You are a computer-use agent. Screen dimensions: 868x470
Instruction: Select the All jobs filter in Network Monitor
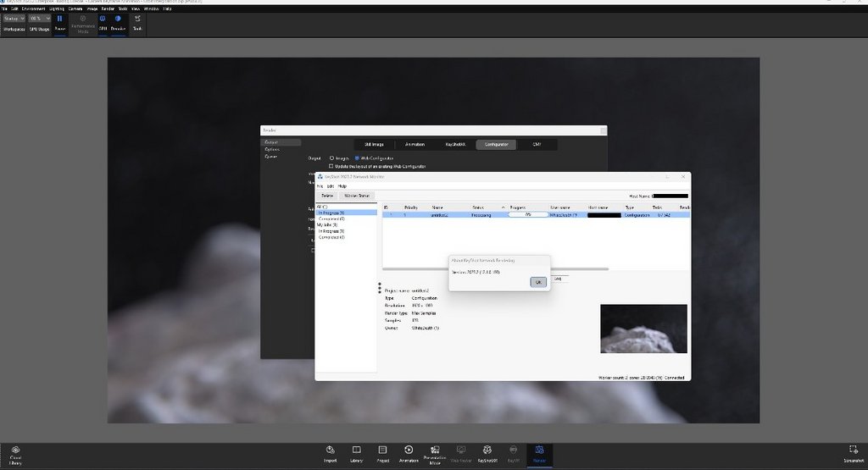[321, 207]
